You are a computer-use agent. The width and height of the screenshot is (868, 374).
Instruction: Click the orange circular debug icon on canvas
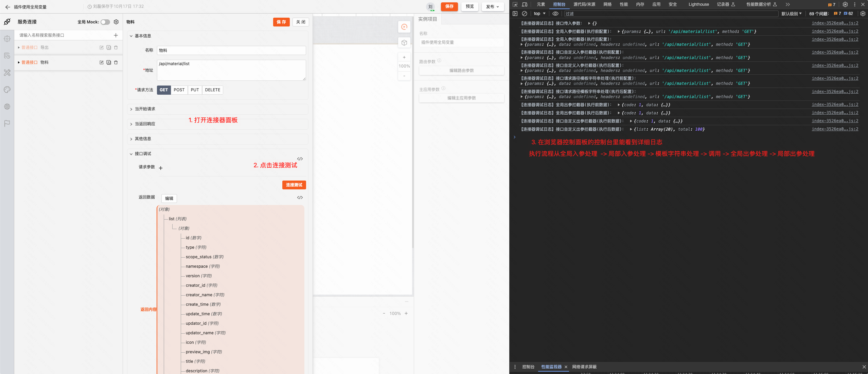pyautogui.click(x=404, y=27)
